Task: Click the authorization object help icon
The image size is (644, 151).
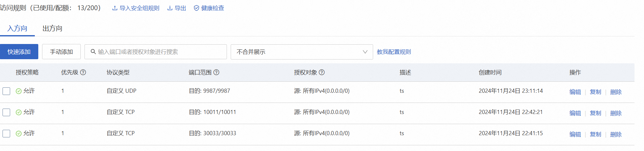Action: pyautogui.click(x=322, y=72)
